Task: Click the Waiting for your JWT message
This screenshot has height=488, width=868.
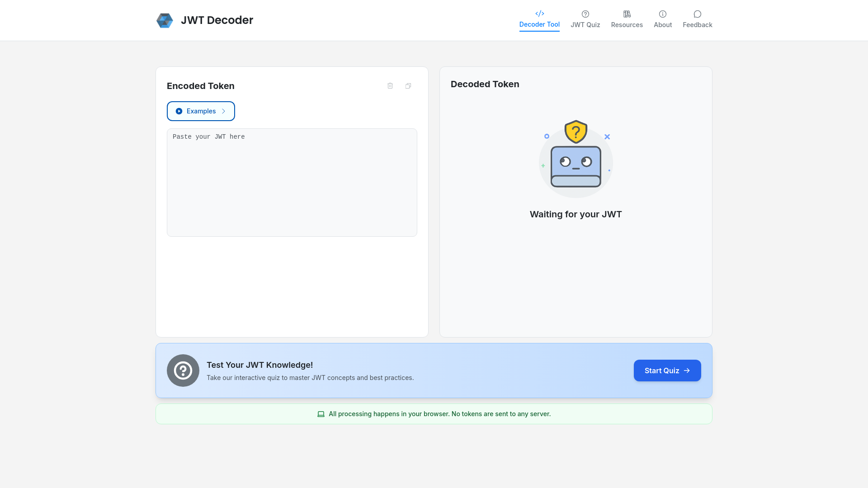Action: tap(576, 214)
